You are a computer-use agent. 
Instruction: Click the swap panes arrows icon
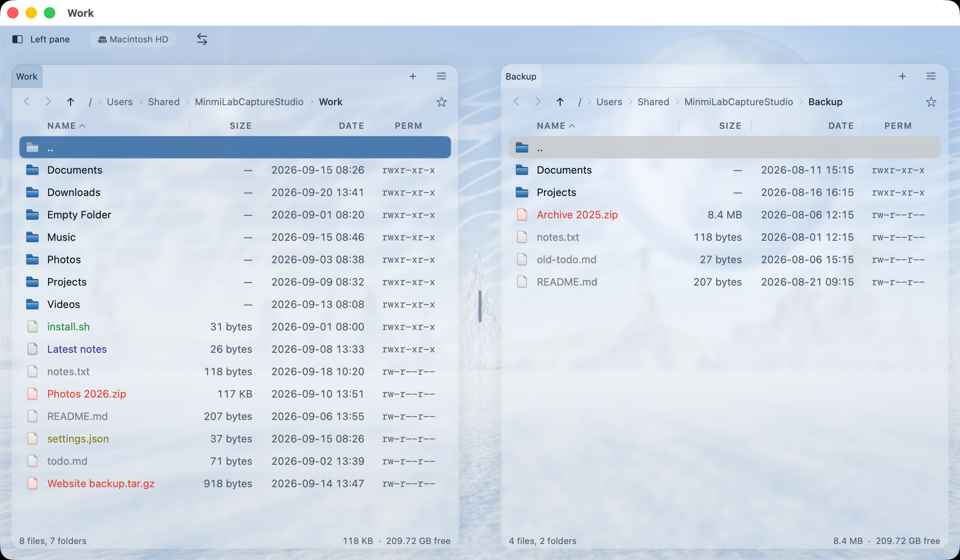[202, 39]
